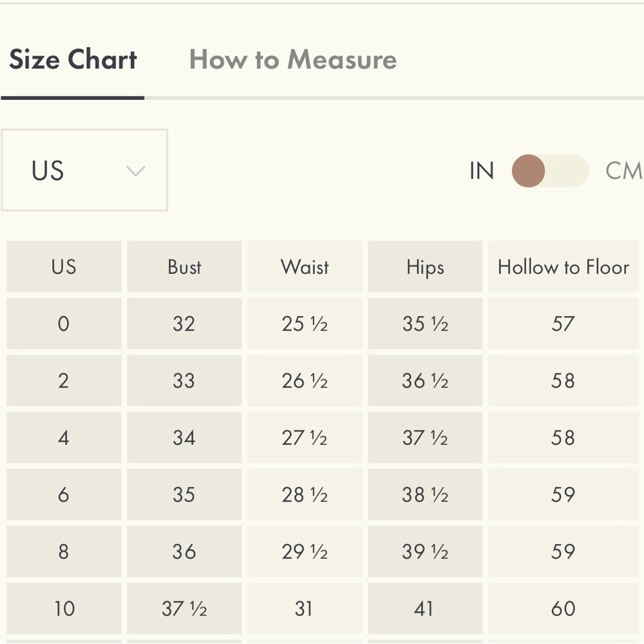Viewport: 644px width, 644px height.
Task: Click the hollow to floor 60 cell
Action: pyautogui.click(x=563, y=609)
